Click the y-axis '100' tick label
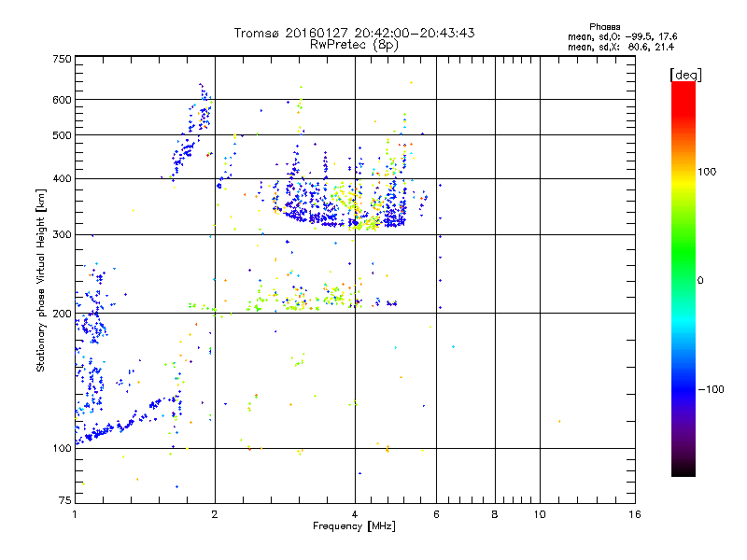747x560 pixels. click(x=62, y=448)
